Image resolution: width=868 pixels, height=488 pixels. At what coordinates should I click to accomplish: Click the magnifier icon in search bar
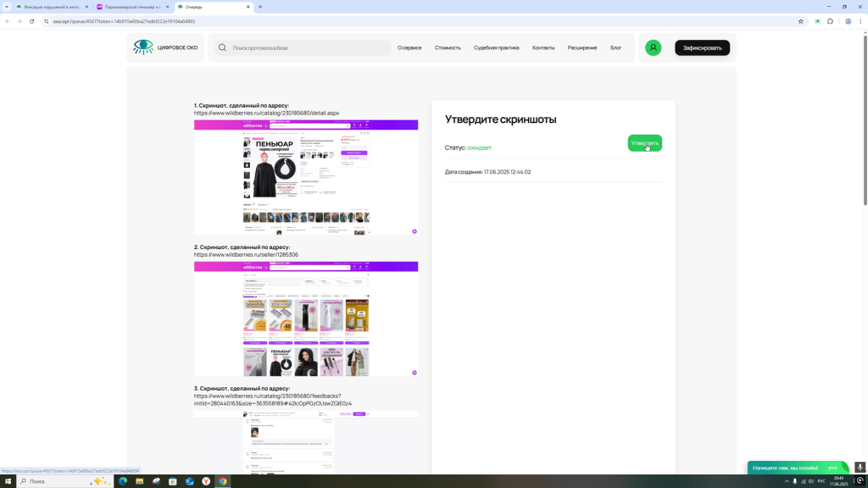pos(222,47)
